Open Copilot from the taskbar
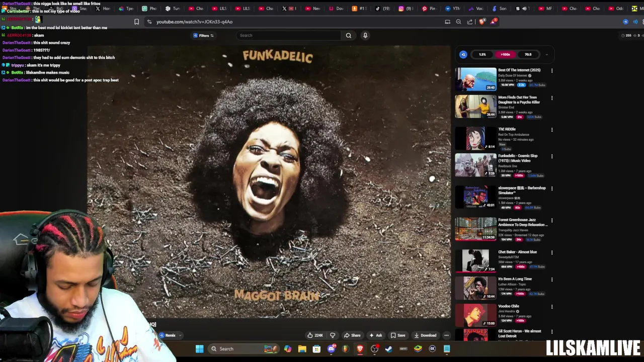 click(x=288, y=348)
